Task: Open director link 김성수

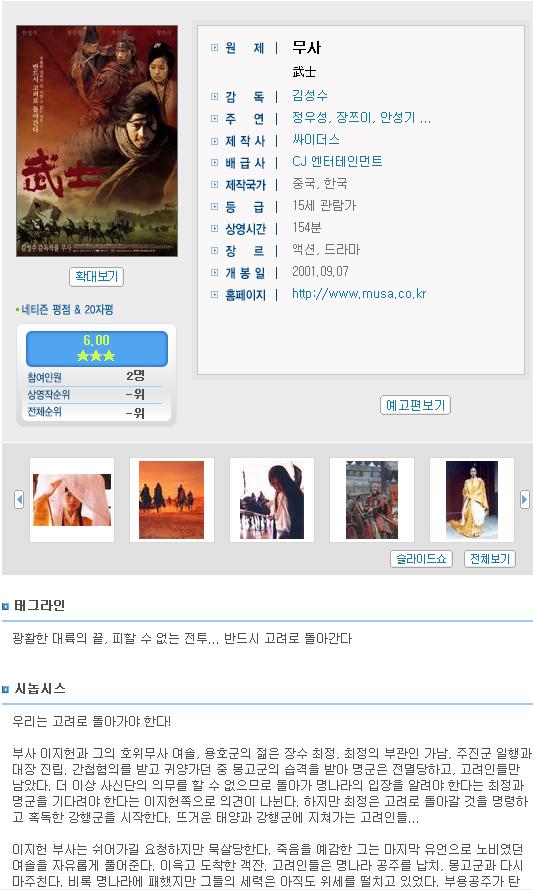Action: pyautogui.click(x=310, y=95)
